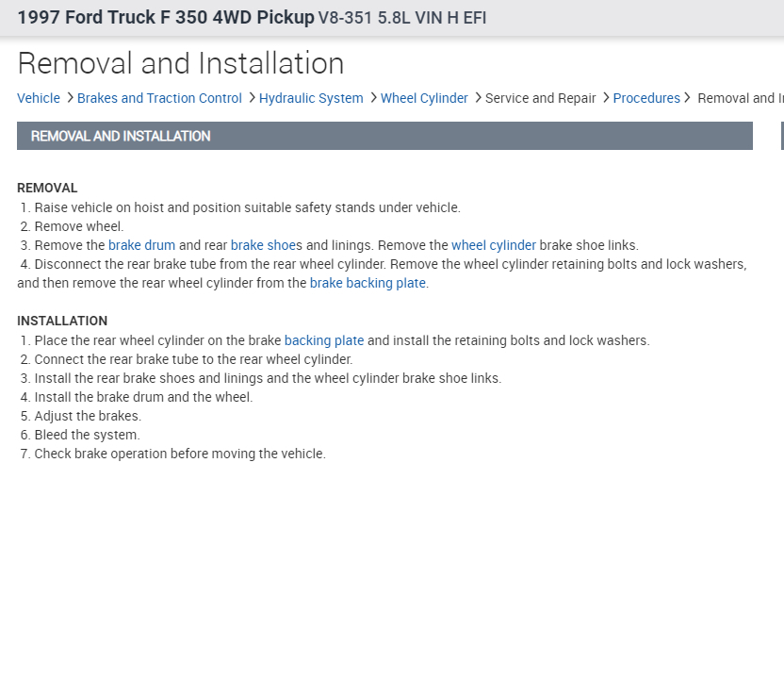The image size is (784, 694).
Task: Select the Service and Repair breadcrumb
Action: [540, 98]
